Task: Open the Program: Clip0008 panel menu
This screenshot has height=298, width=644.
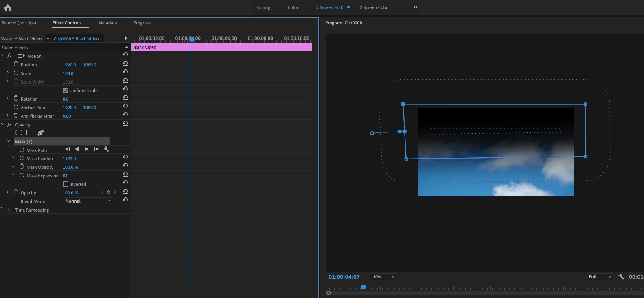Action: coord(368,23)
